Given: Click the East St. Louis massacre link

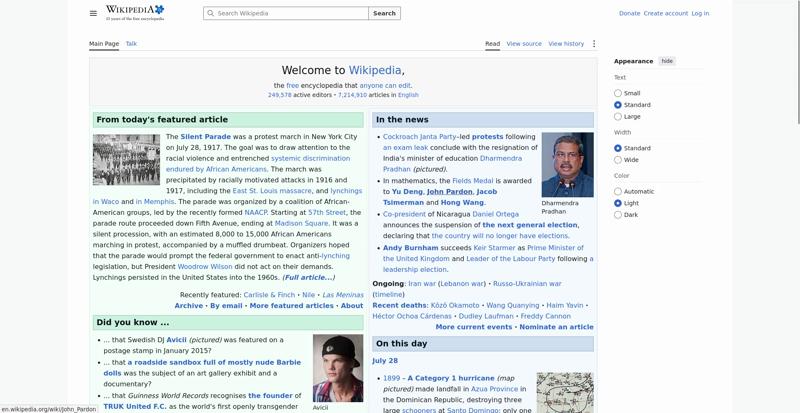Looking at the screenshot, I should (272, 191).
